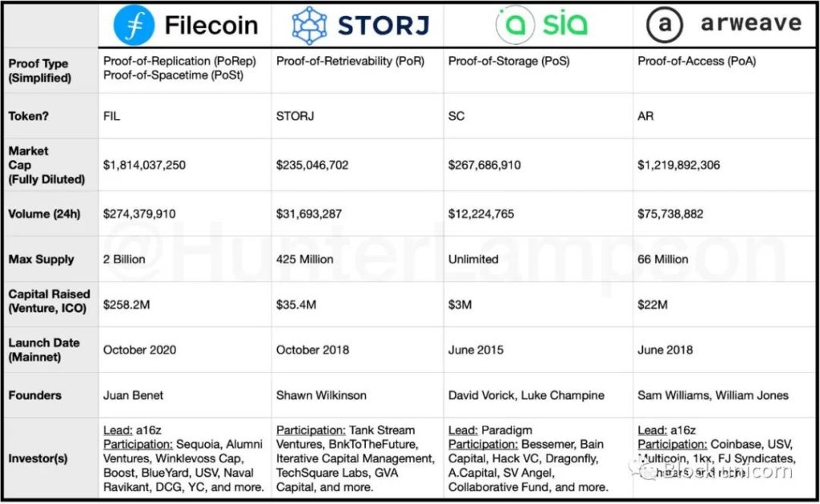Click the Market Cap (Fully Diluted) row label
This screenshot has width=820, height=504.
tap(46, 165)
